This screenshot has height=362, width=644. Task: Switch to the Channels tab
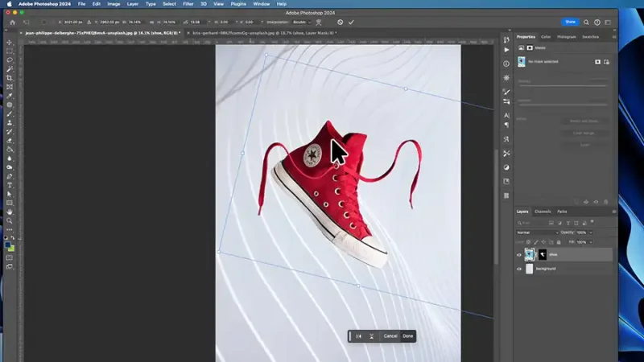[x=543, y=212]
